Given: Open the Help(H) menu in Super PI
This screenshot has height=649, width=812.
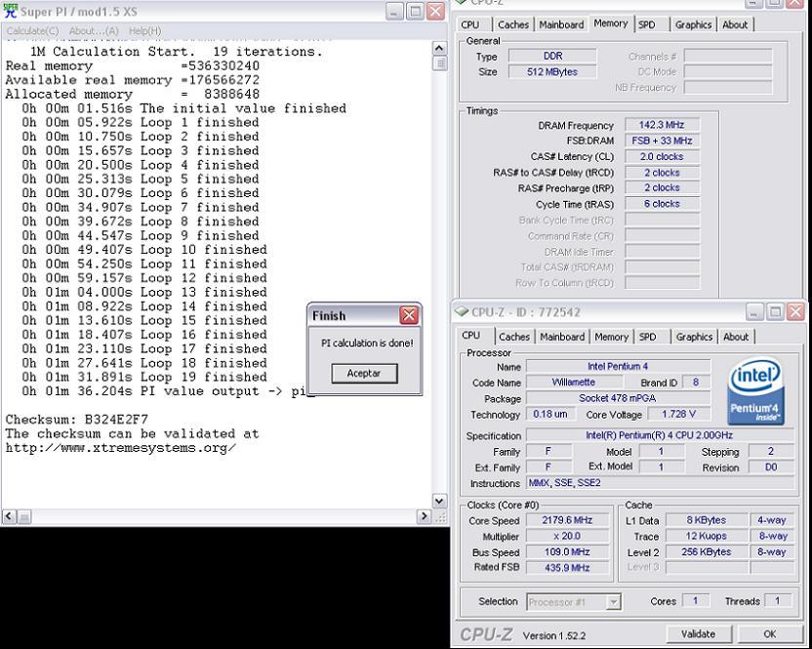Looking at the screenshot, I should point(145,31).
